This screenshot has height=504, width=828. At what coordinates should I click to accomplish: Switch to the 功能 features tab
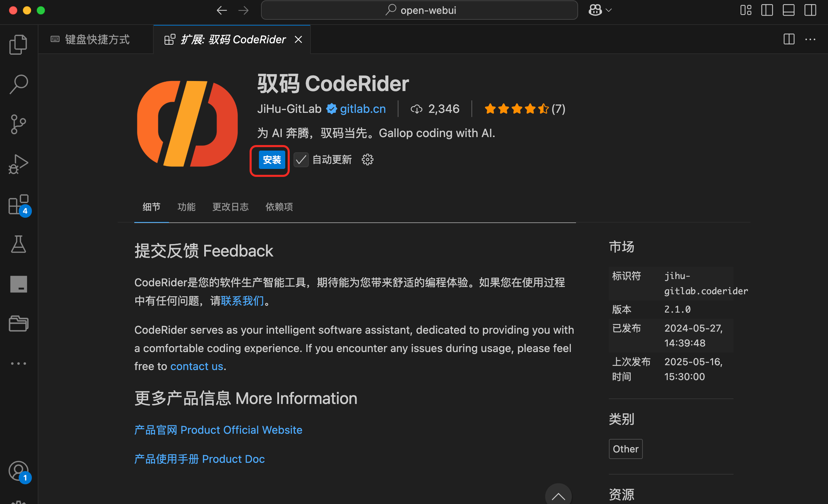[186, 207]
